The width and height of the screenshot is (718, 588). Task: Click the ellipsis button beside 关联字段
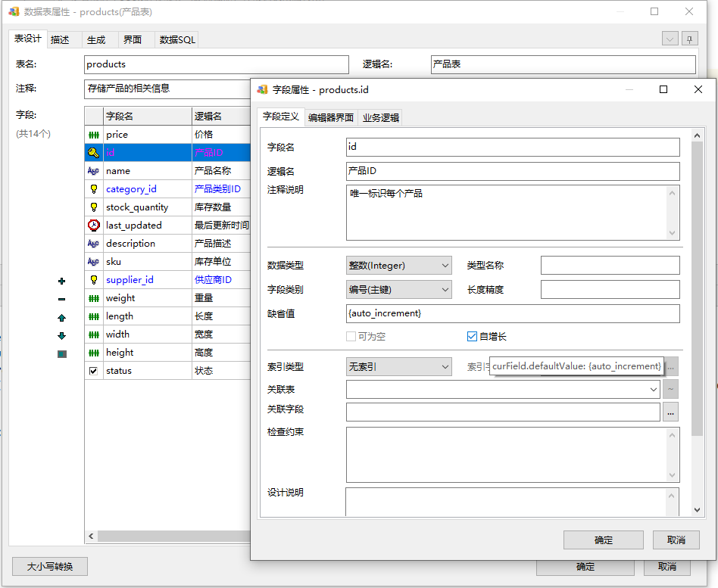click(x=670, y=412)
